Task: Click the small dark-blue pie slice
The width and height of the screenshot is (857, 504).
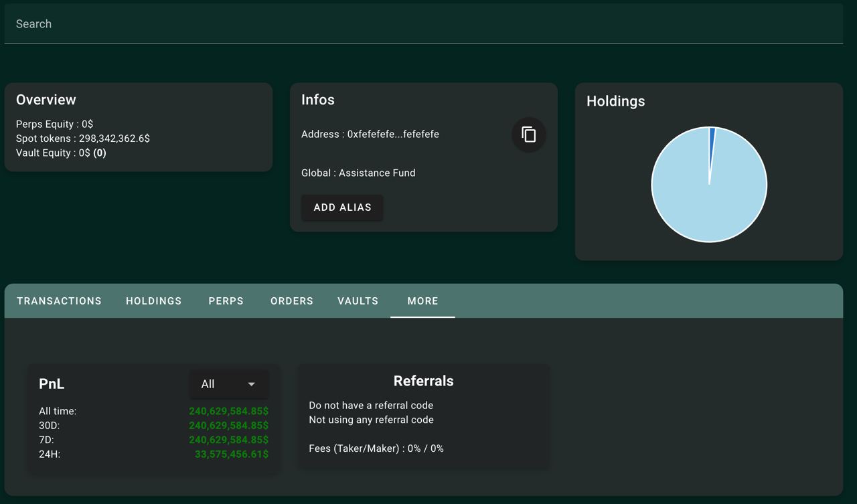Action: (712, 144)
